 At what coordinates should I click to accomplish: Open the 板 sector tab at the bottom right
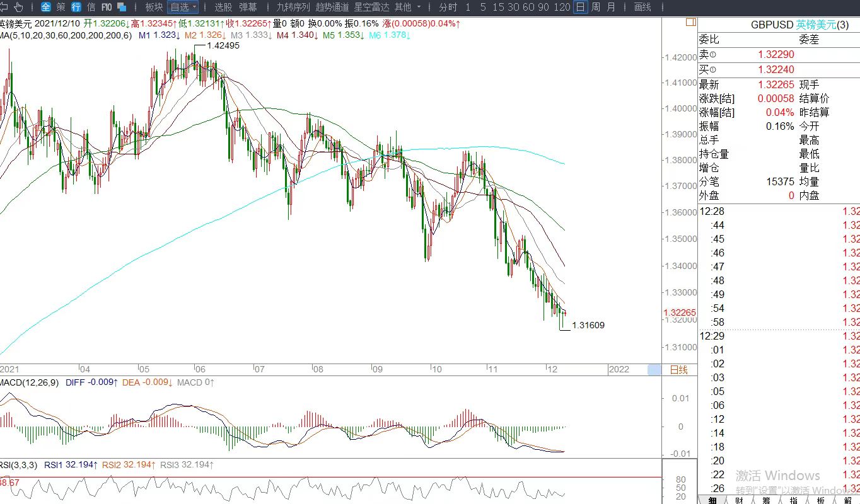[x=820, y=500]
